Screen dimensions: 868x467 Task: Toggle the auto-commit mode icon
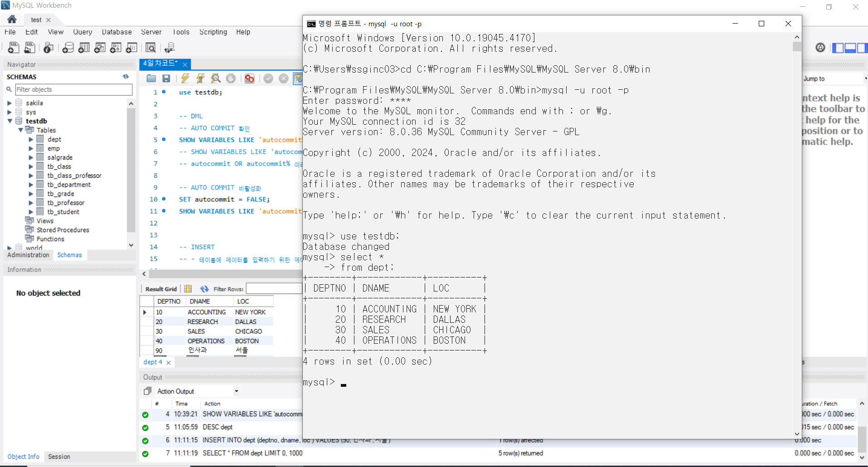[298, 78]
